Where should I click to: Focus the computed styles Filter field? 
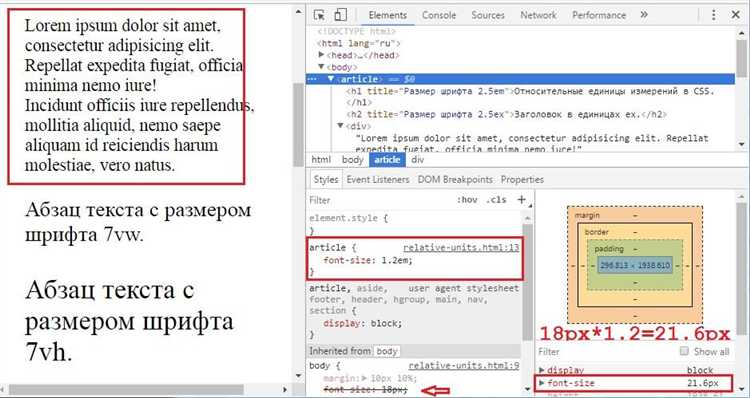click(603, 352)
